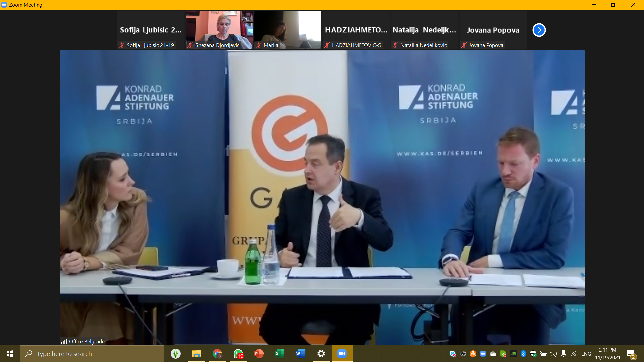
Task: Open WhatsApp with 19 notifications
Action: click(238, 354)
